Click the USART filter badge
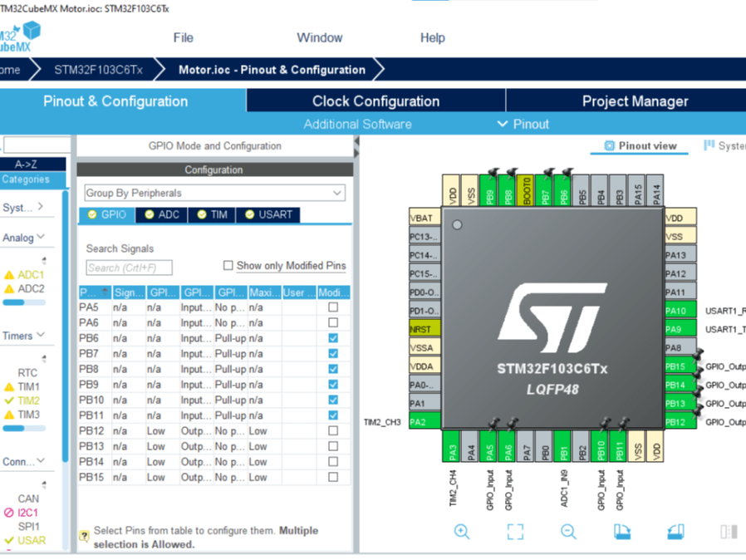This screenshot has width=746, height=560. click(x=267, y=214)
